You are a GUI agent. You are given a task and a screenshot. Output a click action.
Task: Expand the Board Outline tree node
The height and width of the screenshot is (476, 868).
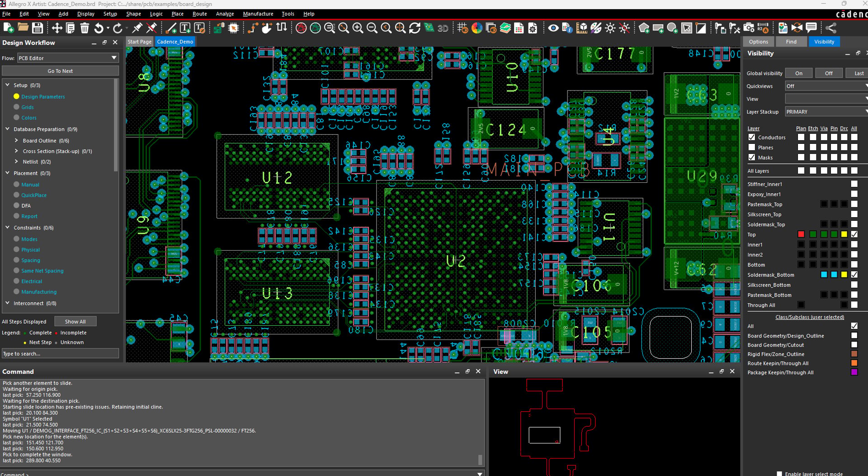[x=16, y=140]
